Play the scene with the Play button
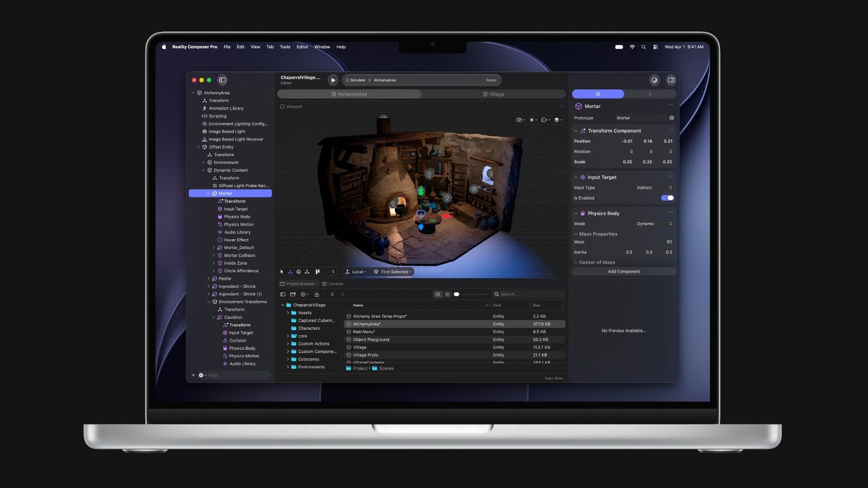The image size is (868, 488). [333, 80]
